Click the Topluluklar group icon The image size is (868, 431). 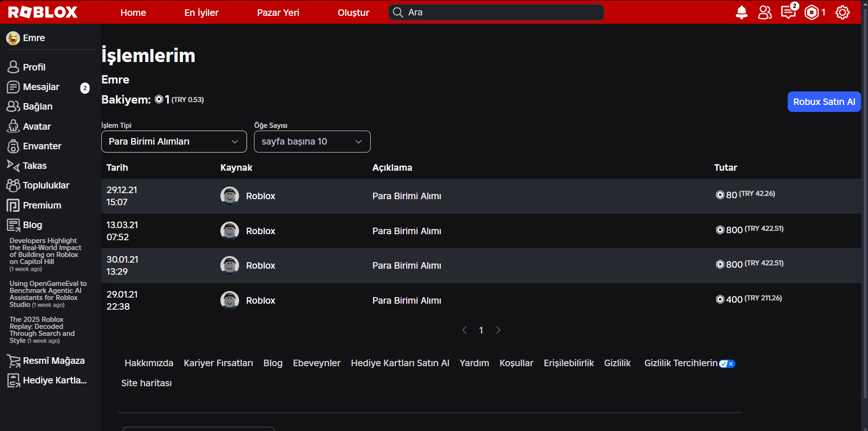click(x=13, y=186)
